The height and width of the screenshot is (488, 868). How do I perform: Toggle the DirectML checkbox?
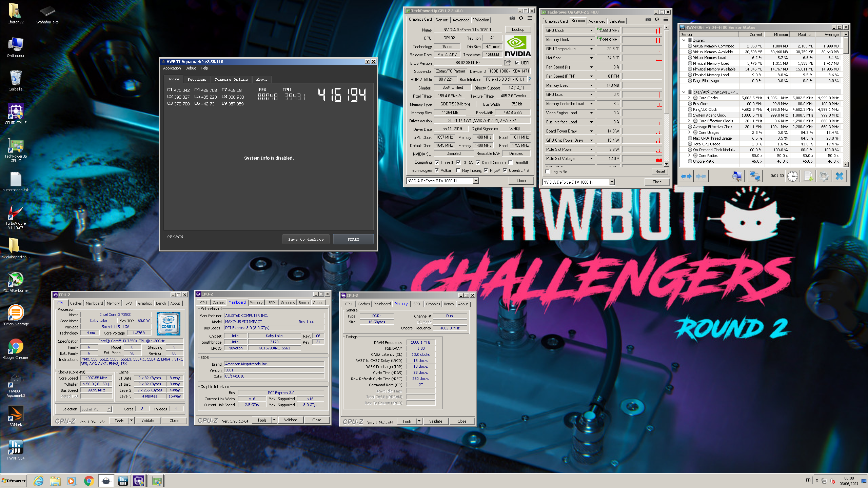click(510, 162)
